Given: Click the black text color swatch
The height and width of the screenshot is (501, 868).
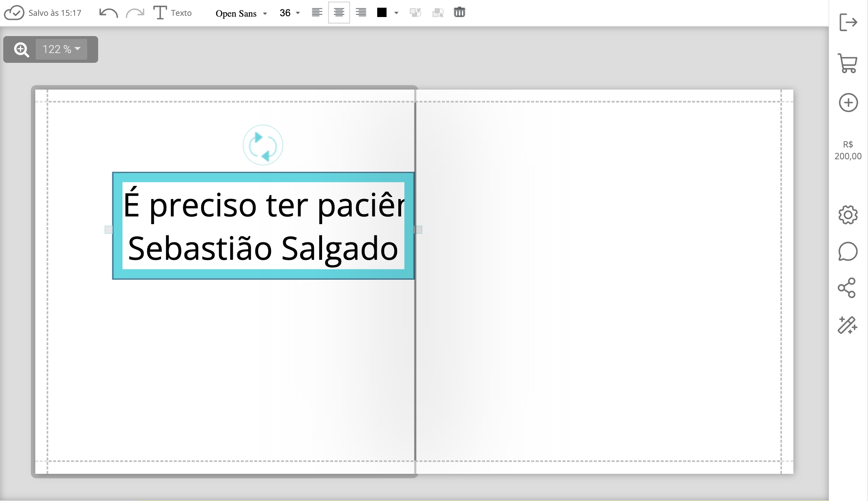Looking at the screenshot, I should click(x=382, y=13).
